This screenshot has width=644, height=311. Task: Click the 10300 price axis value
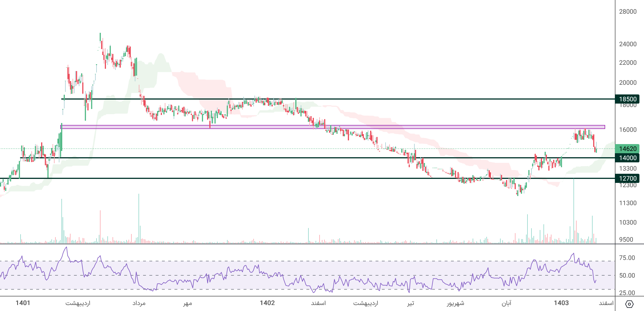[628, 222]
